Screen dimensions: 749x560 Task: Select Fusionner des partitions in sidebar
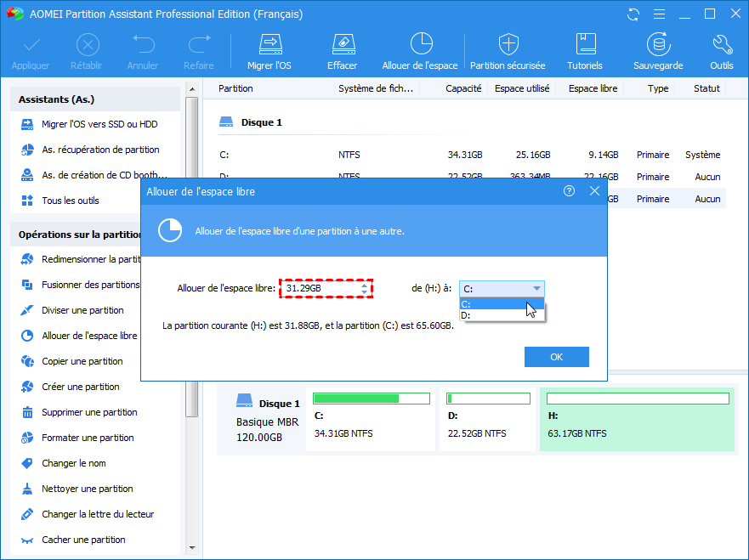(x=79, y=285)
